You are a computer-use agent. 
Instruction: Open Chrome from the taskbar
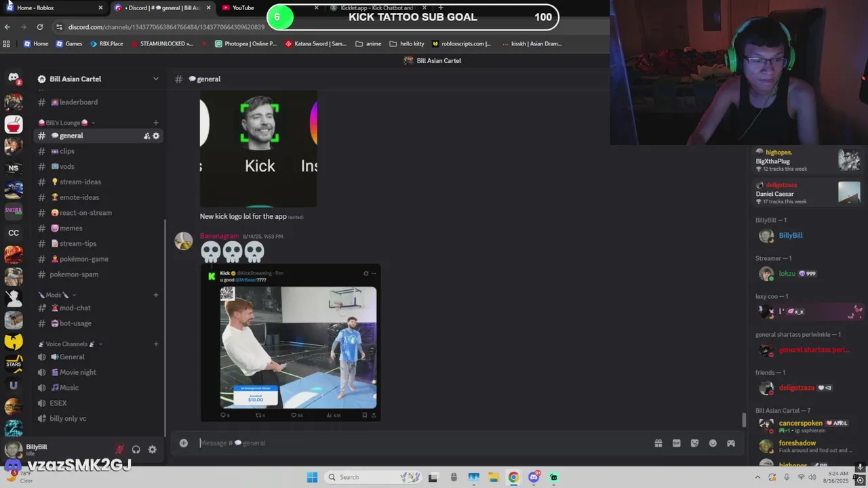(x=513, y=477)
